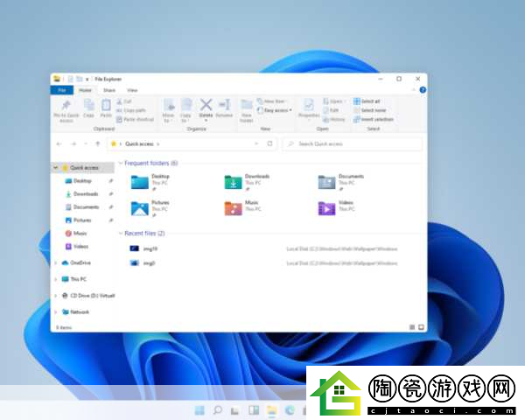Create a New folder from ribbon

[x=247, y=110]
